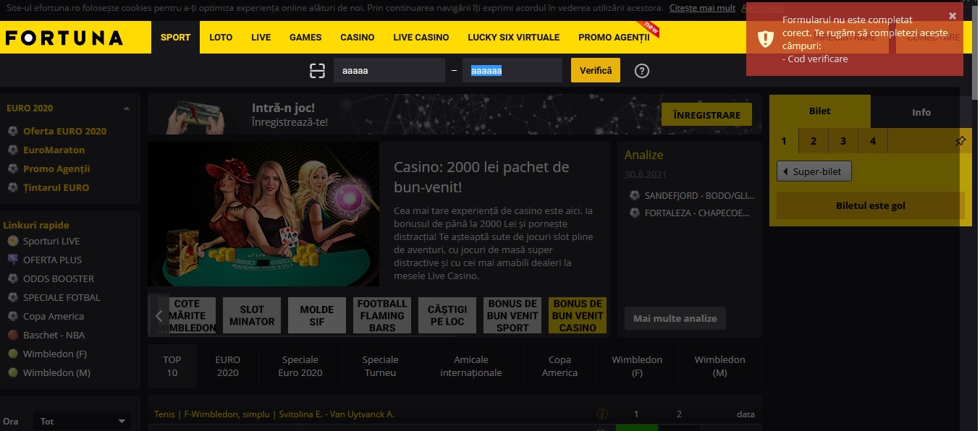Click the ball icon next to Promo Agenții in the sidebar

[x=12, y=168]
